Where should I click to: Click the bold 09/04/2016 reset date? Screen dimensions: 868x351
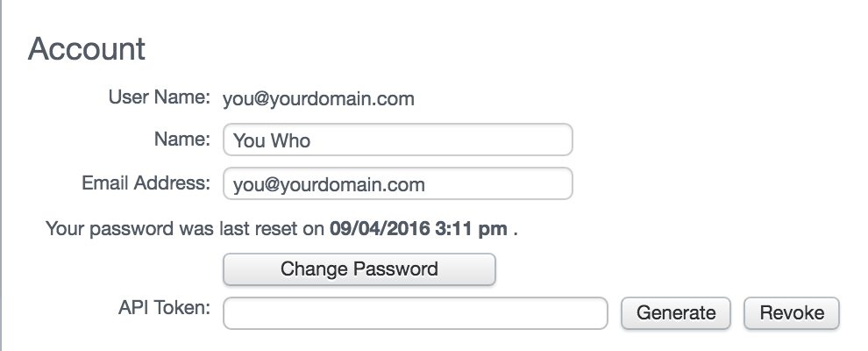click(x=380, y=229)
